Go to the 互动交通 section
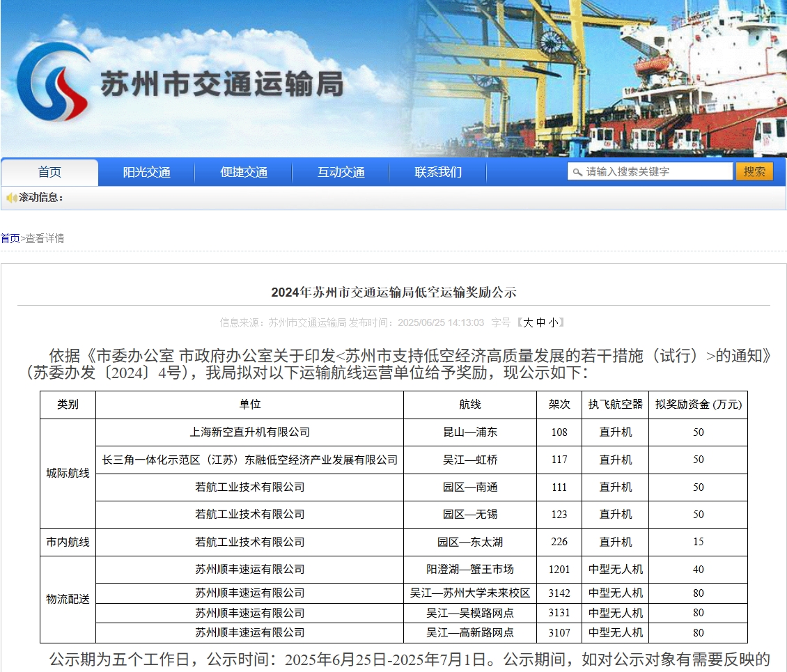The image size is (787, 672). pyautogui.click(x=341, y=173)
